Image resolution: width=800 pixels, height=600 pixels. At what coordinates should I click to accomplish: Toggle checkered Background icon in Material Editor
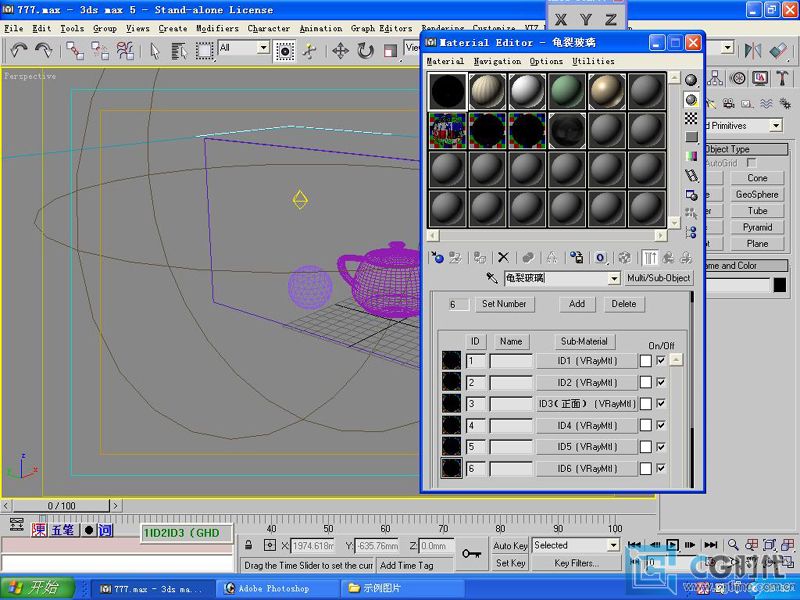pos(691,118)
